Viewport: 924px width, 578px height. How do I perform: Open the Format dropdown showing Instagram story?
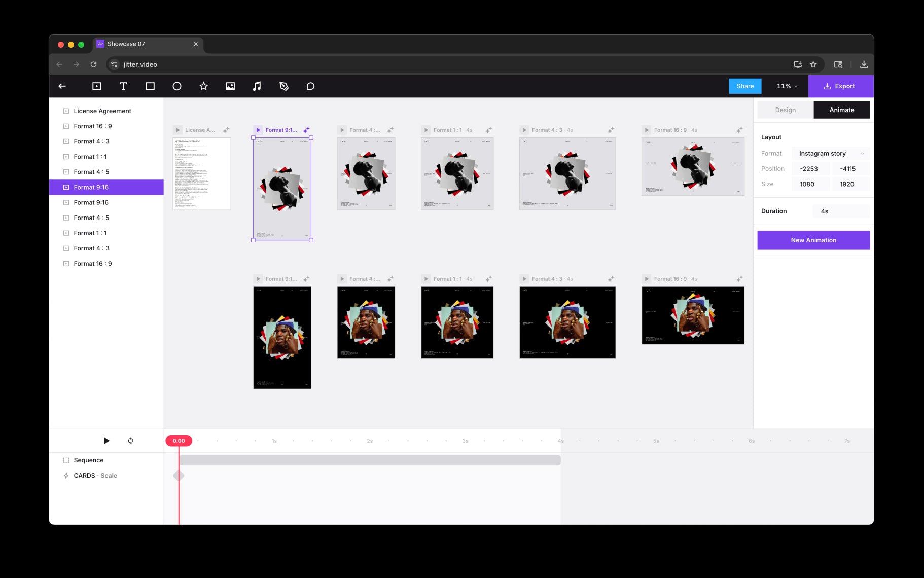pyautogui.click(x=831, y=154)
